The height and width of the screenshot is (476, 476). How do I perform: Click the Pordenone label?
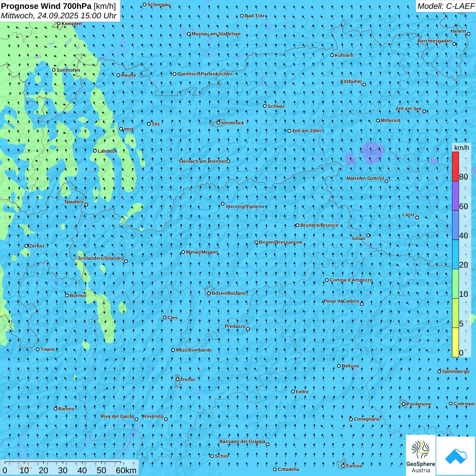click(419, 404)
